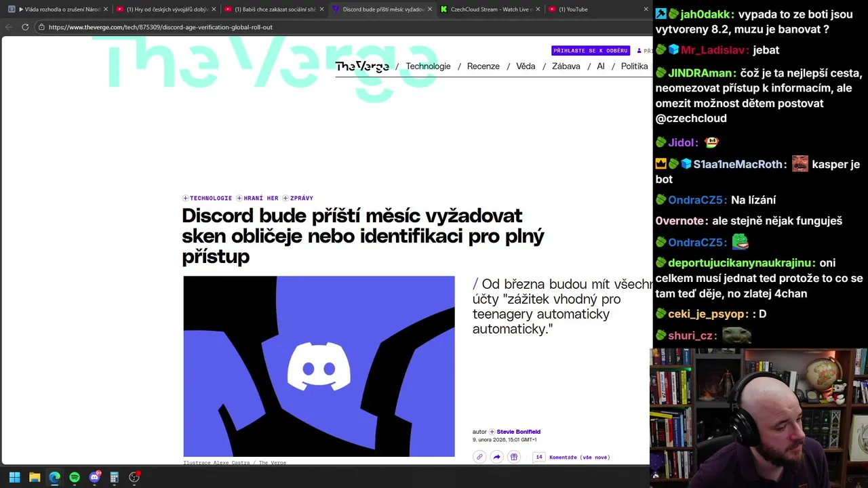Click the date '9. února 2026, 15:01' text
This screenshot has width=868, height=488.
click(x=505, y=440)
